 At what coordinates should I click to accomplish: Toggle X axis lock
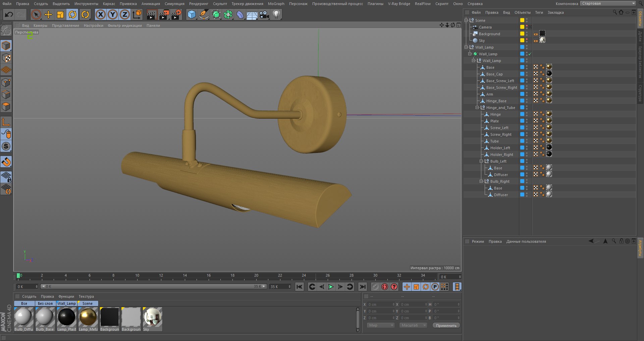click(100, 14)
